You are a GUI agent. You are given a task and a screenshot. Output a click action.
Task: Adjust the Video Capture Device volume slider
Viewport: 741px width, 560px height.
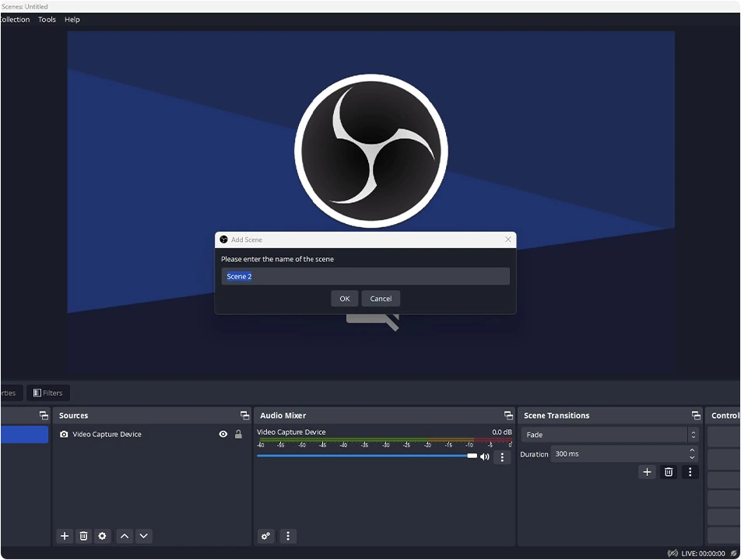click(x=367, y=456)
